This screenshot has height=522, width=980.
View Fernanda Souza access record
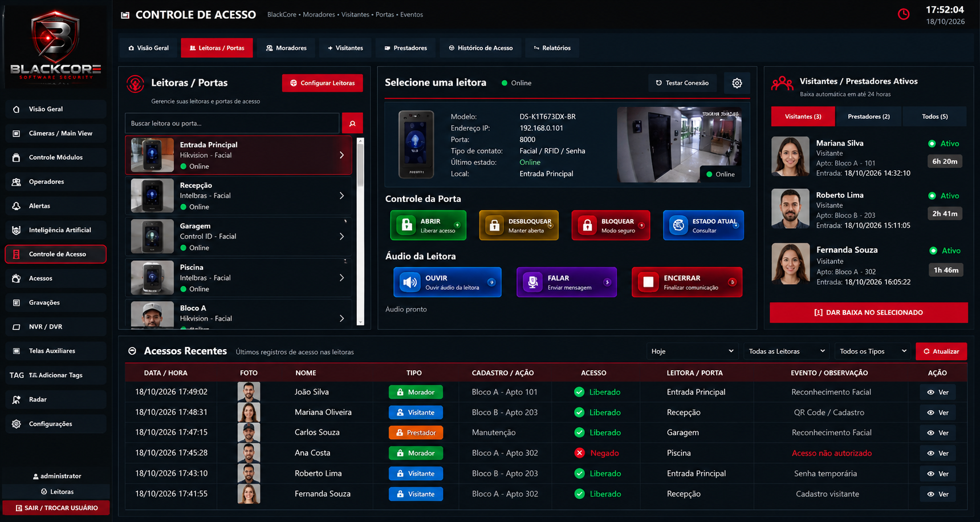[938, 494]
